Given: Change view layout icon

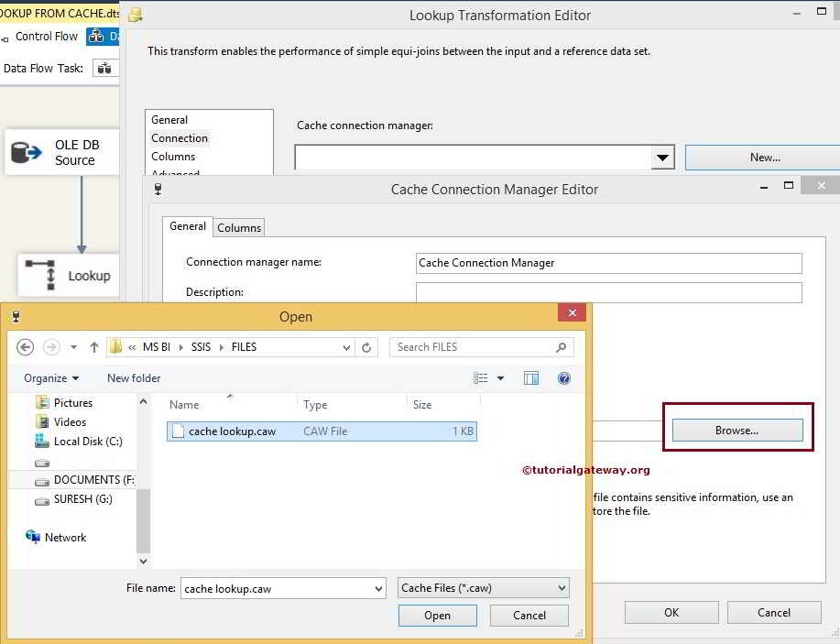Looking at the screenshot, I should (x=481, y=378).
